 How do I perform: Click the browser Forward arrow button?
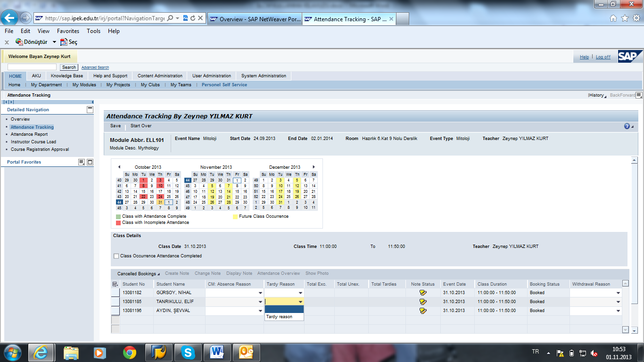26,18
